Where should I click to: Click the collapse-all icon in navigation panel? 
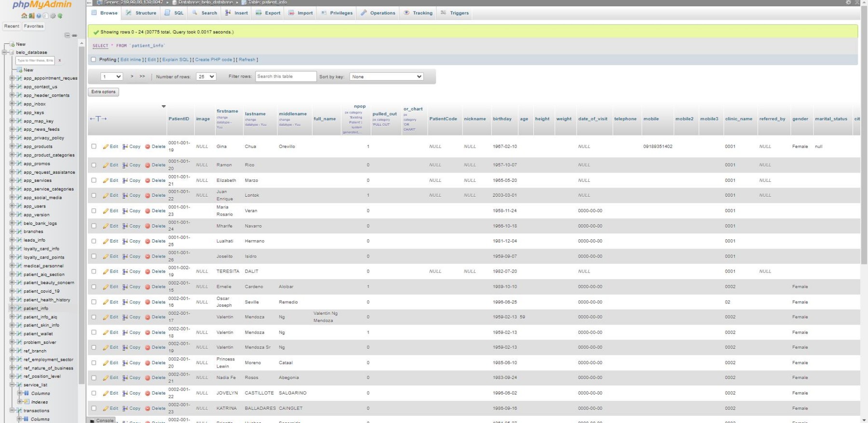click(x=68, y=35)
